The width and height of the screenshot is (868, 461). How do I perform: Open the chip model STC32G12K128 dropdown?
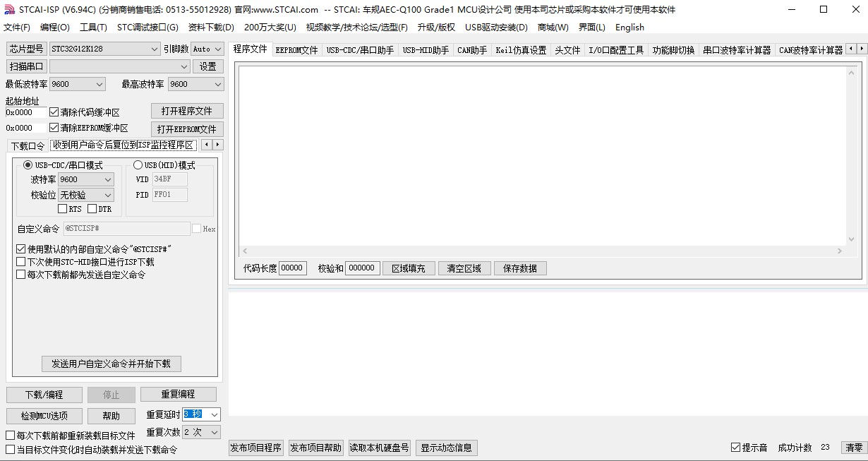pyautogui.click(x=105, y=49)
